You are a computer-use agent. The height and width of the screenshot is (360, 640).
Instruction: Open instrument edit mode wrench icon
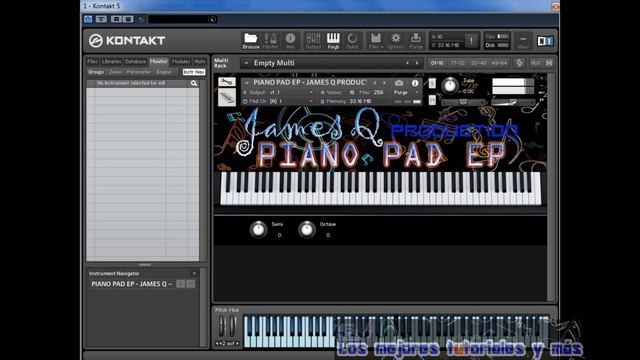pyautogui.click(x=227, y=82)
